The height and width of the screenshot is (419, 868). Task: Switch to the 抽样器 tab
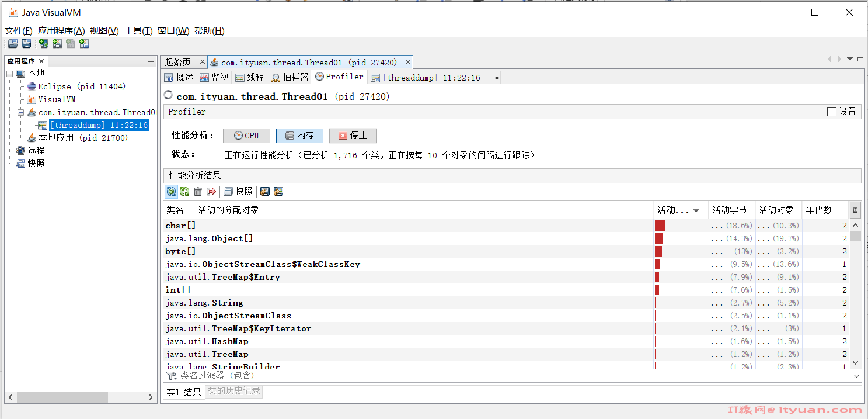[x=290, y=78]
